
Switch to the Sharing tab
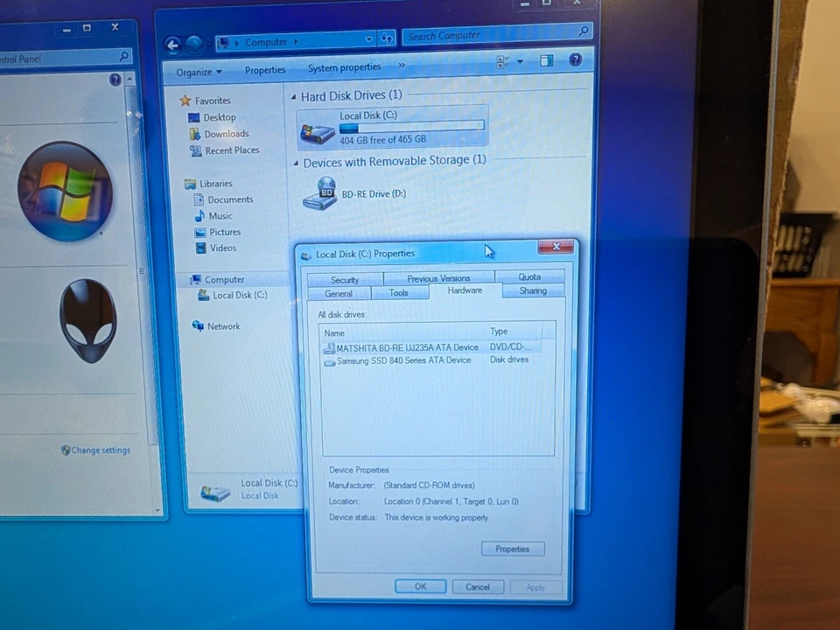(533, 290)
